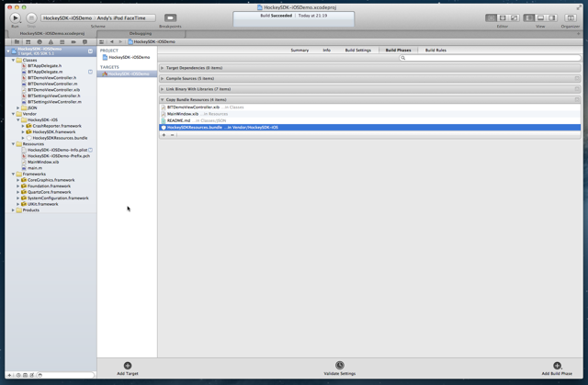Image resolution: width=588 pixels, height=385 pixels.
Task: Open the Build Rules tab
Action: click(x=435, y=50)
